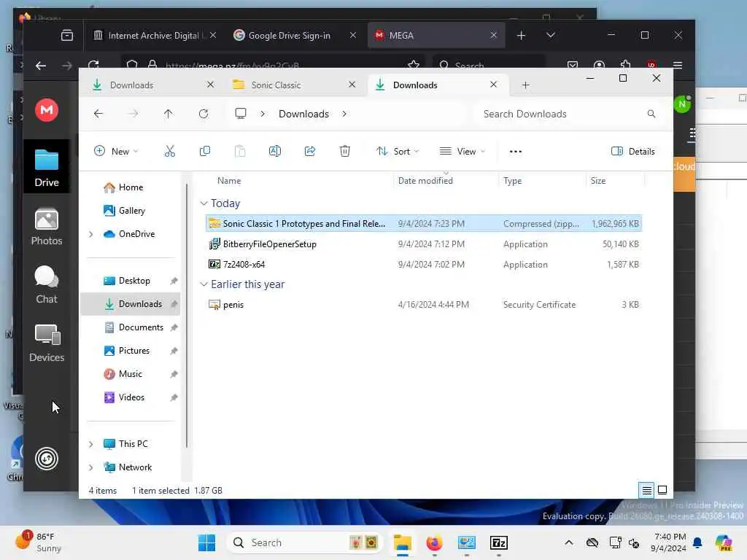
Task: Sort by the Type column header
Action: (513, 181)
